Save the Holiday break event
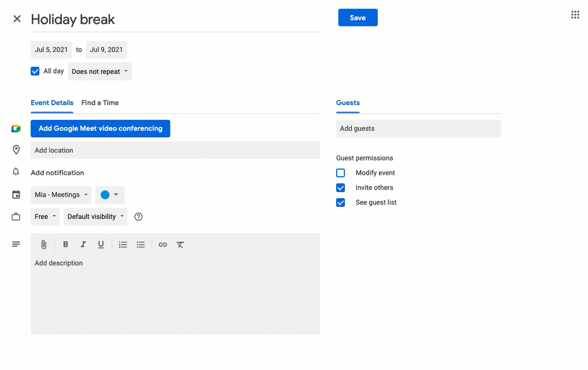This screenshot has height=370, width=588. coord(358,18)
